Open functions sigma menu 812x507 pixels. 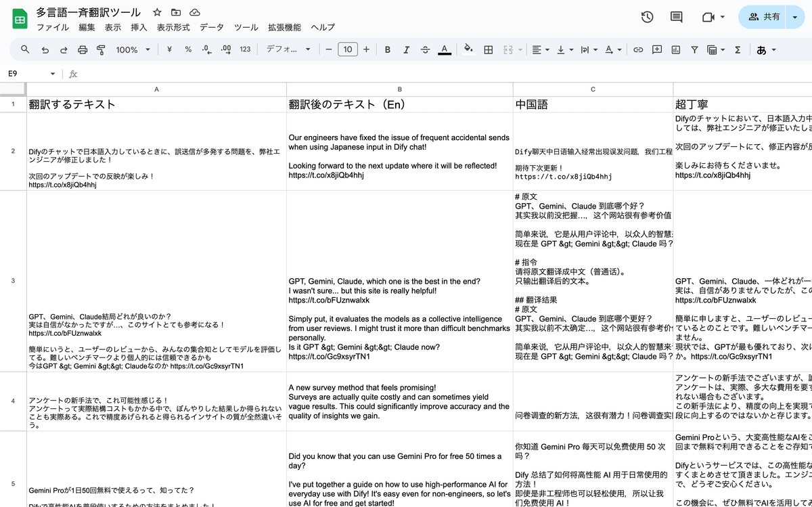tap(738, 49)
